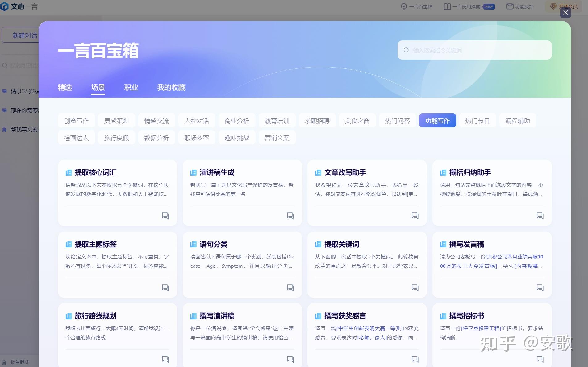Choose the 编程辅助 category
588x367 pixels.
click(518, 121)
